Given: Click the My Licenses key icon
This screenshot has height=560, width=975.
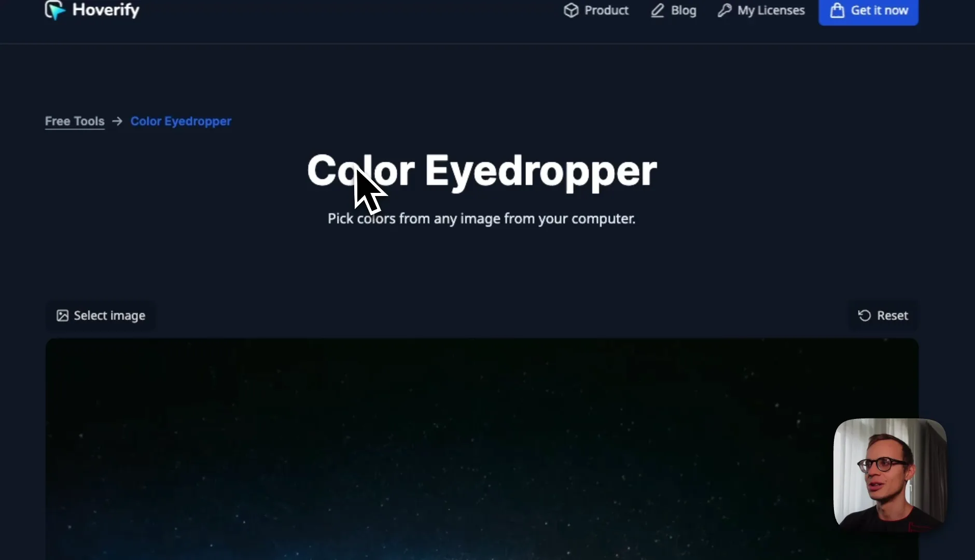Looking at the screenshot, I should [x=725, y=10].
